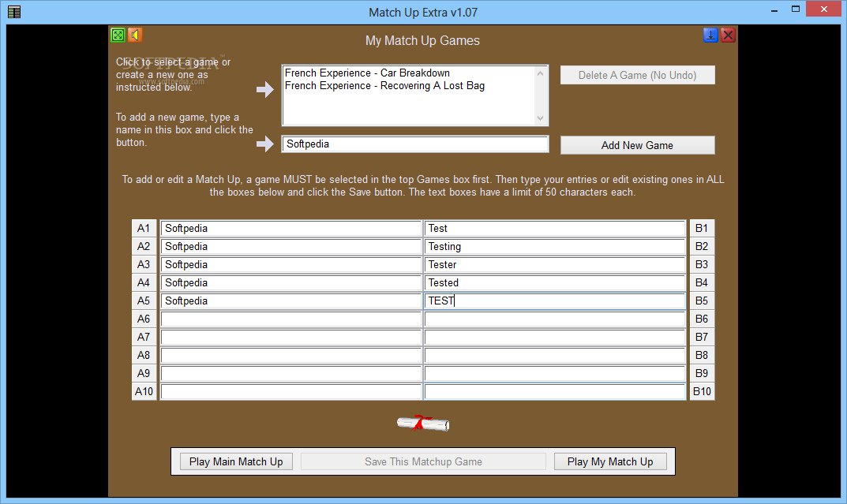
Task: Click the A1 row label
Action: click(144, 228)
